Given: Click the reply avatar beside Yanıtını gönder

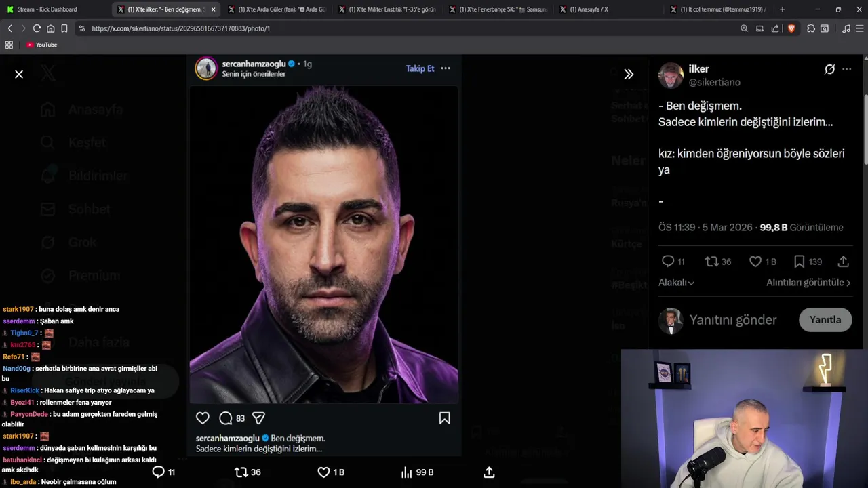Looking at the screenshot, I should (671, 321).
